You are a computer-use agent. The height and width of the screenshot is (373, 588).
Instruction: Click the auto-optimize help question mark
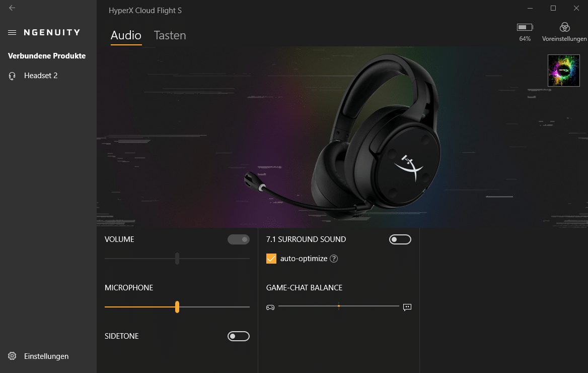pyautogui.click(x=334, y=259)
